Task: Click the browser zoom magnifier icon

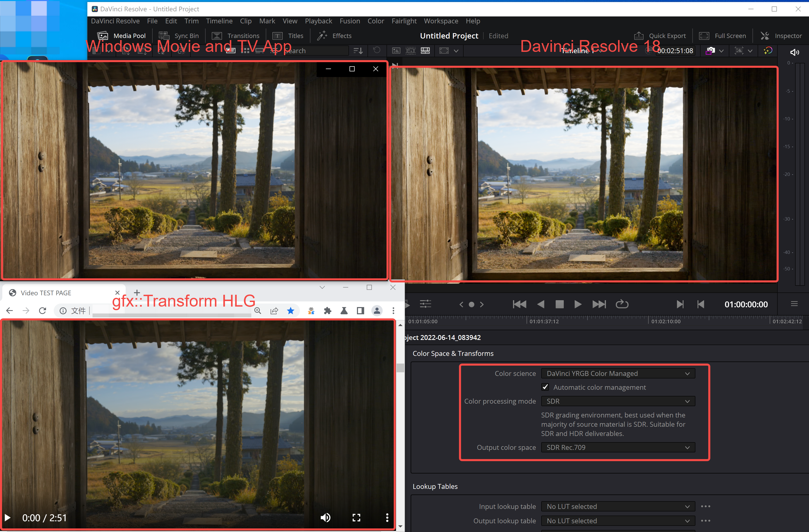Action: pos(258,311)
